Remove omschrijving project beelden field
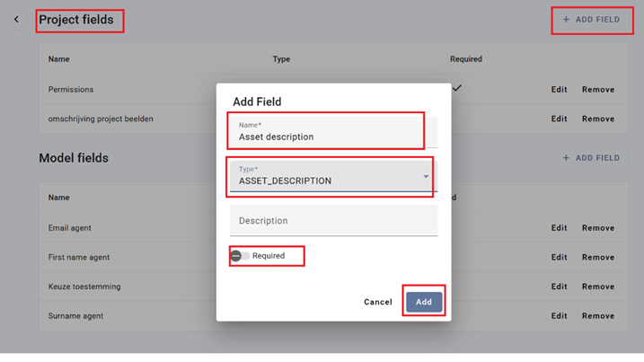This screenshot has width=644, height=362. (598, 119)
